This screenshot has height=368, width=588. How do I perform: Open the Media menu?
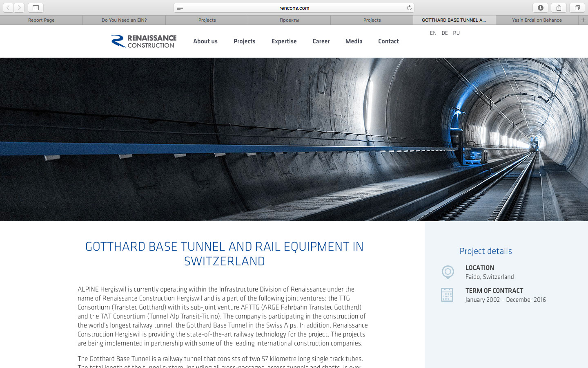[x=354, y=41]
